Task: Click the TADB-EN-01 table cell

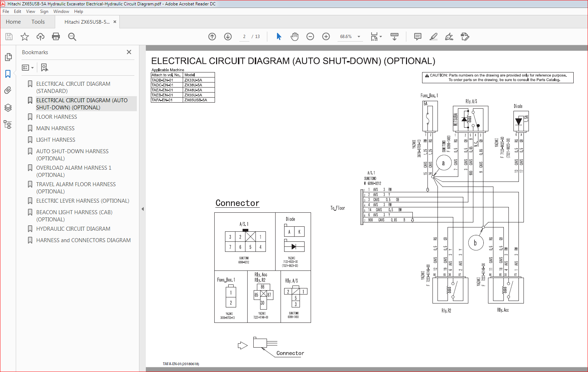Action: (167, 80)
